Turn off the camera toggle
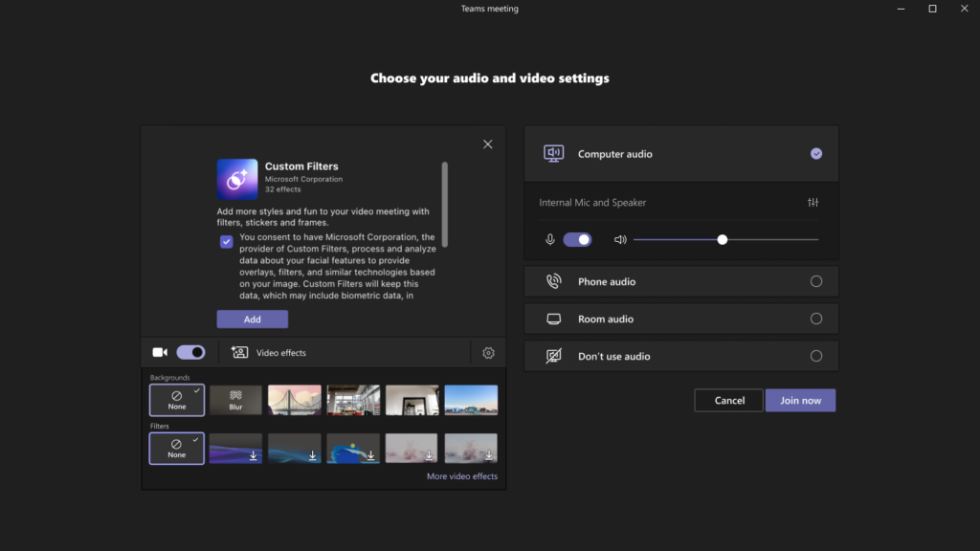The height and width of the screenshot is (551, 980). [190, 352]
